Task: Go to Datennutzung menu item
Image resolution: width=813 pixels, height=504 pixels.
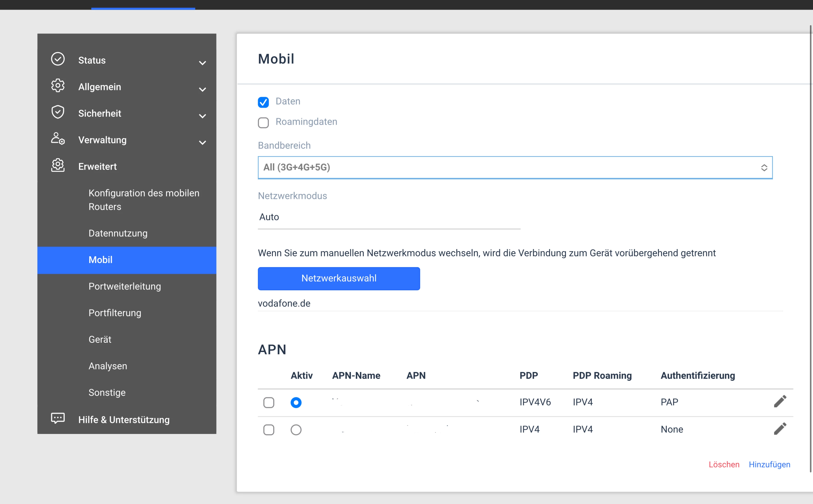Action: [118, 233]
